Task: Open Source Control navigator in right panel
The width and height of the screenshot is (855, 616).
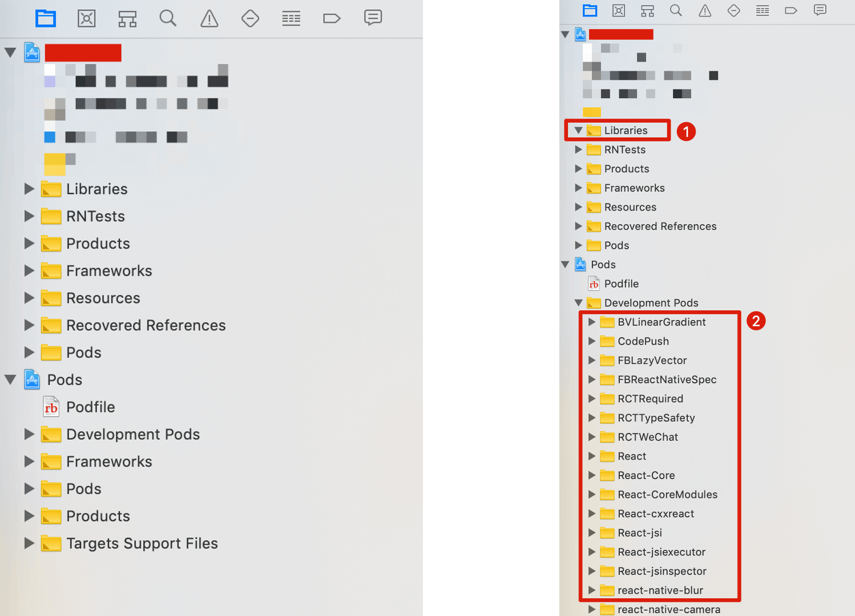Action: tap(619, 10)
